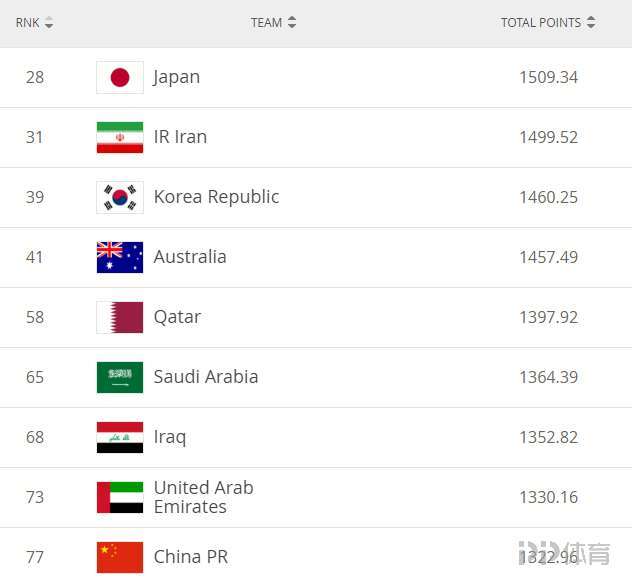Open the Japan team link
The image size is (632, 587).
click(177, 77)
